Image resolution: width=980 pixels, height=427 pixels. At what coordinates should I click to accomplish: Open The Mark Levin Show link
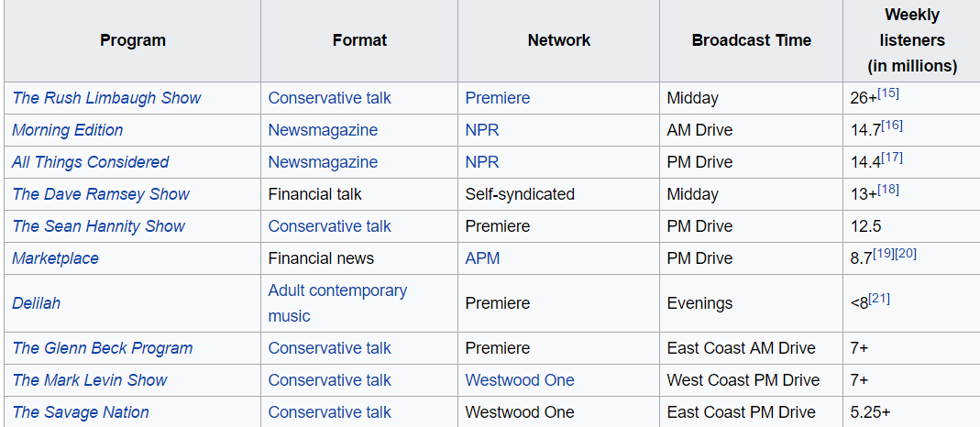point(90,380)
